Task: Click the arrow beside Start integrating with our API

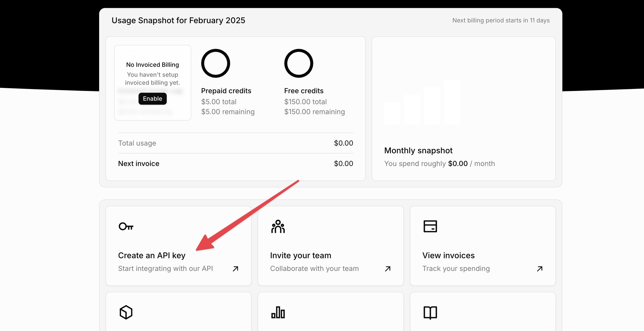Action: pos(235,269)
